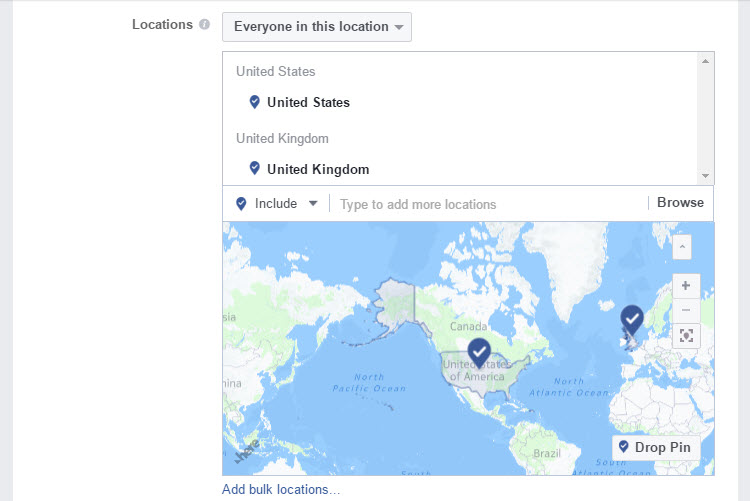Select the United Kingdom location entry
Viewport: 750px width, 501px height.
point(317,169)
